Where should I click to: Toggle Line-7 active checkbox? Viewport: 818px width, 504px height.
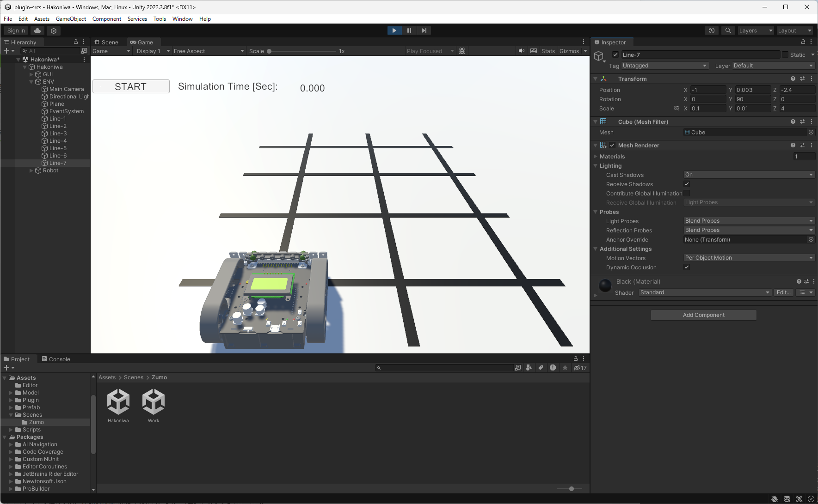click(615, 55)
